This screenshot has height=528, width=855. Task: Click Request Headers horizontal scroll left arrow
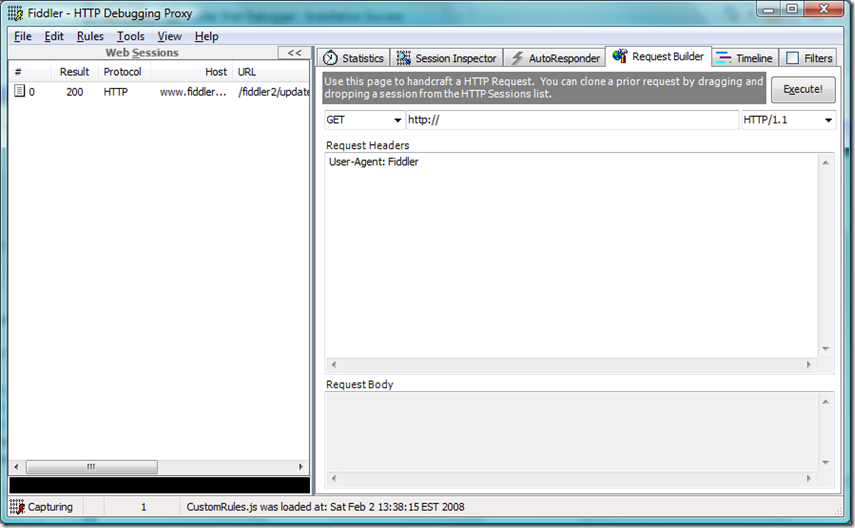coord(334,364)
